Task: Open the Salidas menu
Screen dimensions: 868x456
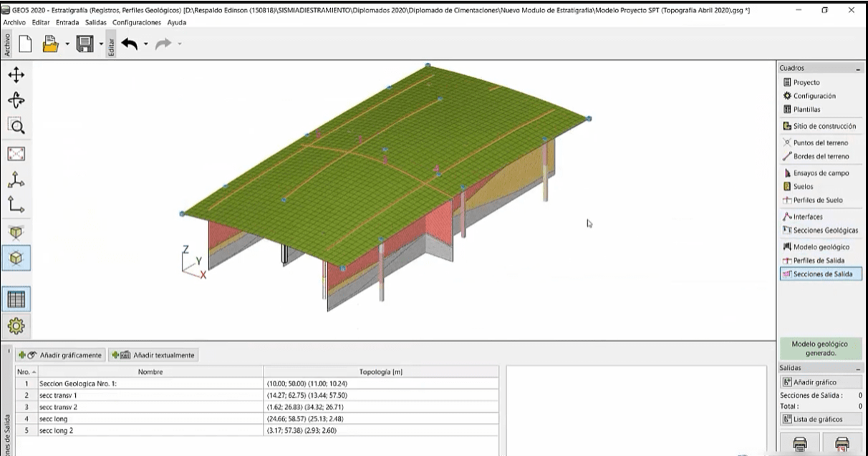Action: pyautogui.click(x=95, y=22)
